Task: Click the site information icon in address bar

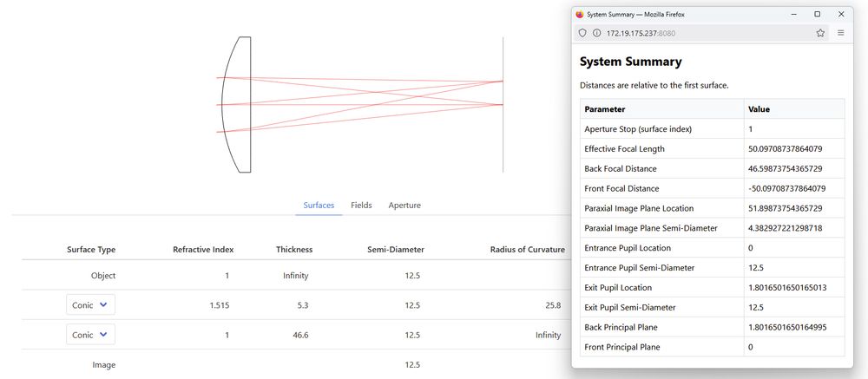Action: tap(597, 33)
